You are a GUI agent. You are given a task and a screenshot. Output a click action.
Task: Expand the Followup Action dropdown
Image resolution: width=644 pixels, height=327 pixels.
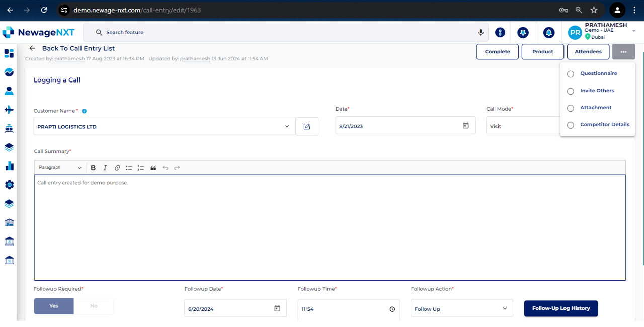[505, 309]
